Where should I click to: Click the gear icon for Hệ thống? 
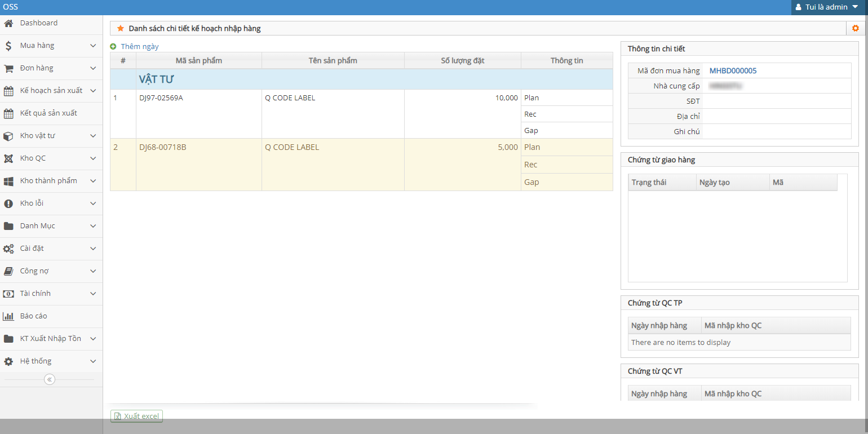tap(8, 361)
